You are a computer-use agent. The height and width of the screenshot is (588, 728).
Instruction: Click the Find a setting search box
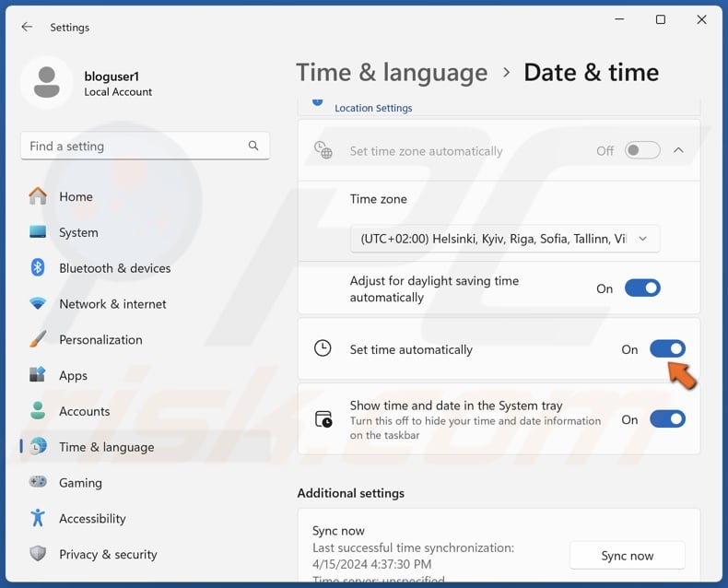tap(145, 146)
